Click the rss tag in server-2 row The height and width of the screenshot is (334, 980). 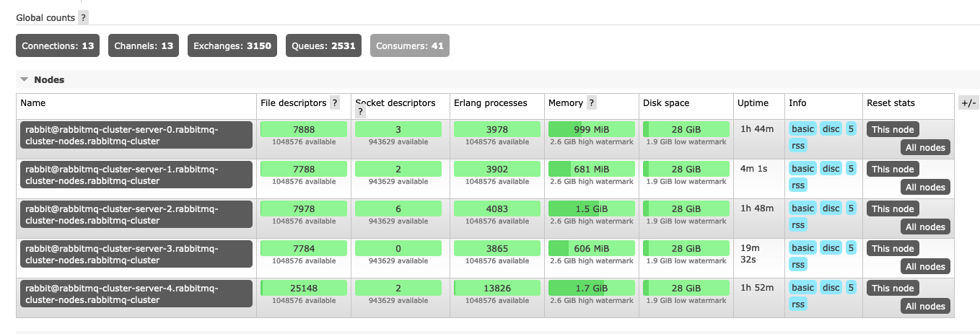pyautogui.click(x=798, y=225)
